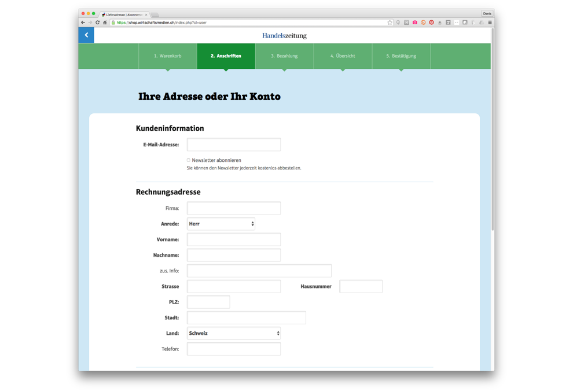Viewport: 573px width, 392px height.
Task: Bookmark this page with the star
Action: click(x=390, y=23)
